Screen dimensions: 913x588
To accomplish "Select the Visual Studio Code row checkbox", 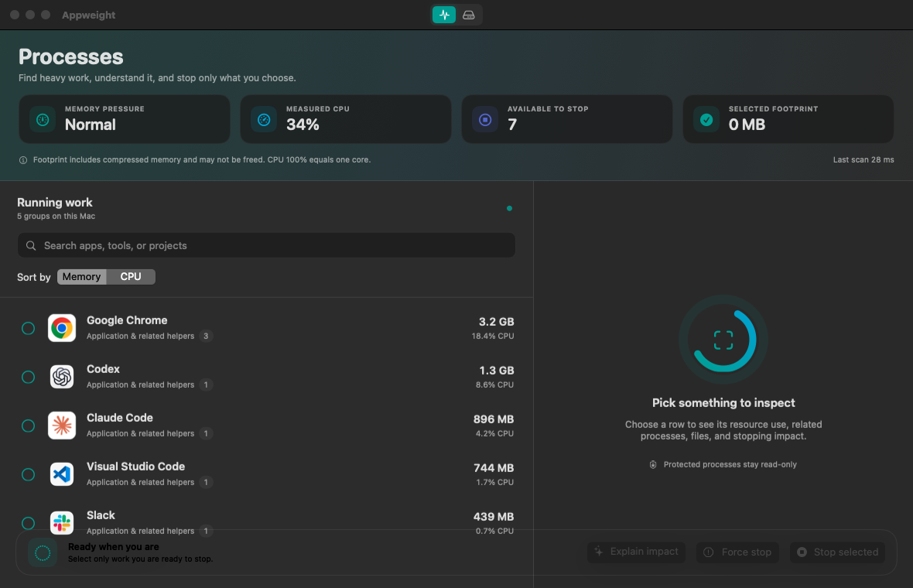I will (28, 474).
